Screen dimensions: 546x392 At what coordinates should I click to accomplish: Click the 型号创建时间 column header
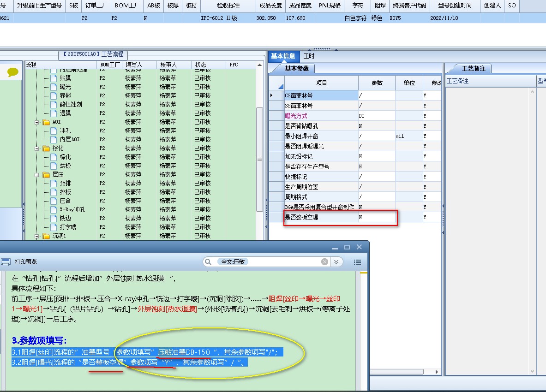tap(455, 6)
